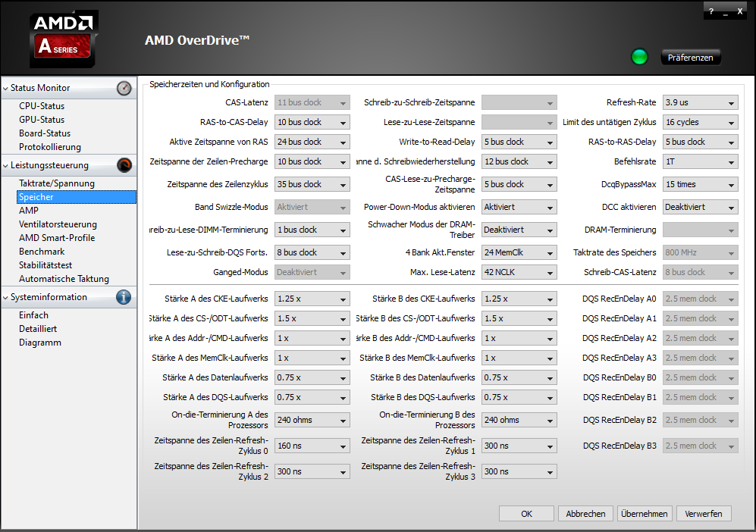Image resolution: width=756 pixels, height=532 pixels.
Task: Apply settings with Übernehmen
Action: [645, 514]
